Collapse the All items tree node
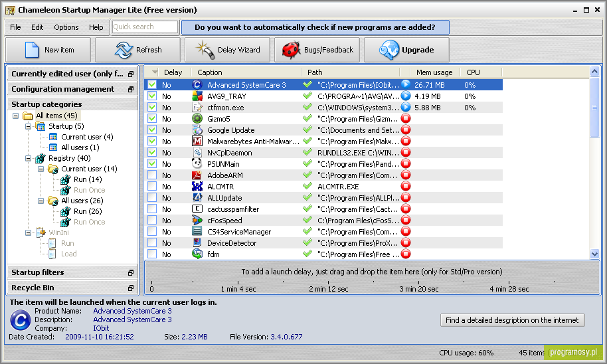Viewport: 607px width, 364px height. coord(15,116)
